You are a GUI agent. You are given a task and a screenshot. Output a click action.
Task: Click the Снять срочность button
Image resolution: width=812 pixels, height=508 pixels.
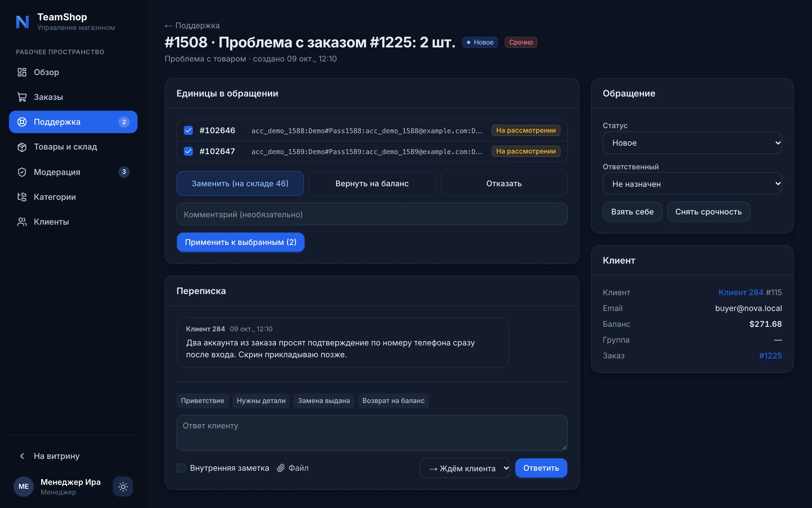click(708, 212)
